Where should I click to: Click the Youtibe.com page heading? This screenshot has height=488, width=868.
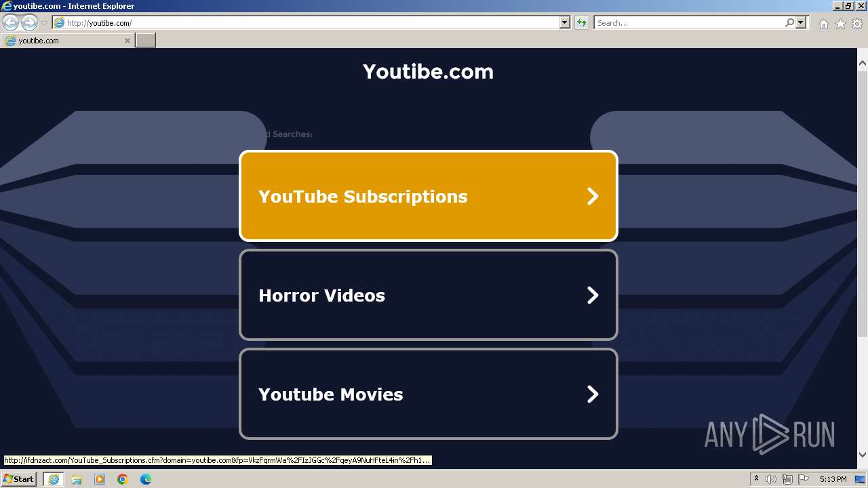(429, 71)
